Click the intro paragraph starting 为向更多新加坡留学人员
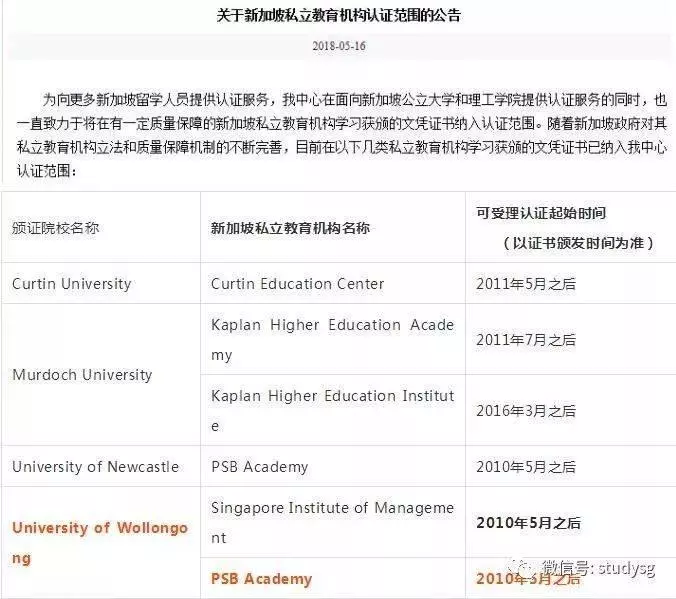The height and width of the screenshot is (599, 676). pos(342,135)
